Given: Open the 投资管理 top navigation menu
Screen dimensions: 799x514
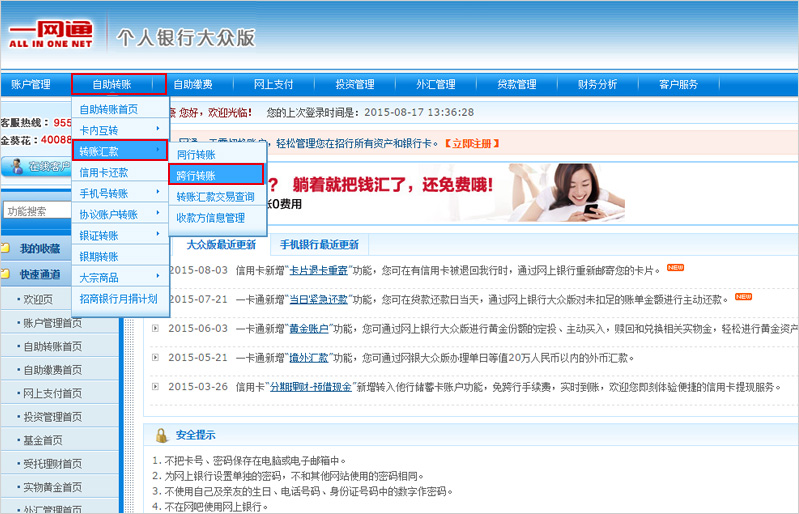Looking at the screenshot, I should 354,85.
